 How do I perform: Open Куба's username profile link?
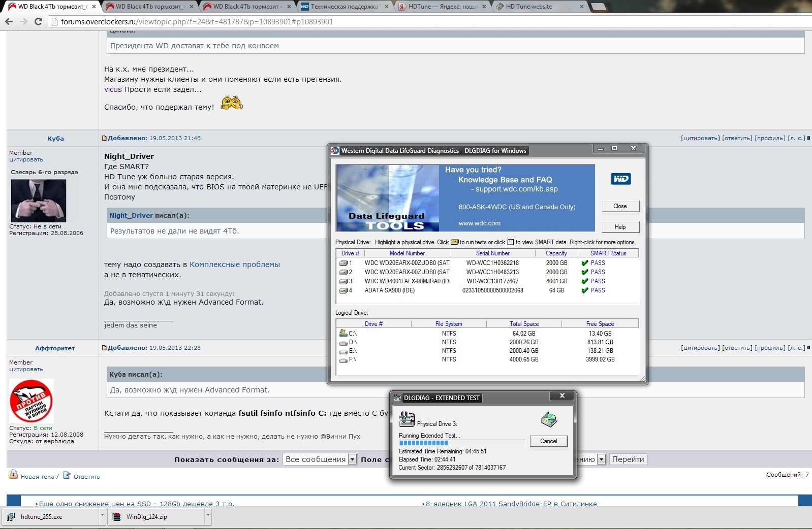[x=56, y=139]
